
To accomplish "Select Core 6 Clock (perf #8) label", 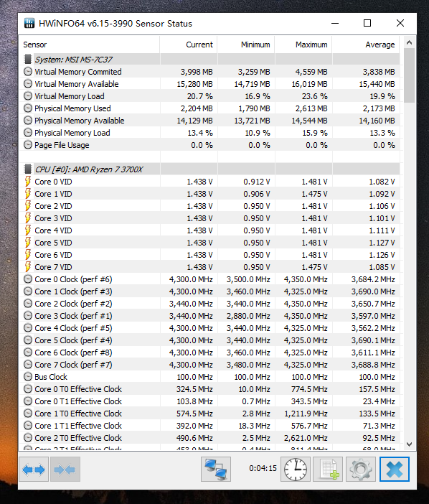I will (x=73, y=353).
